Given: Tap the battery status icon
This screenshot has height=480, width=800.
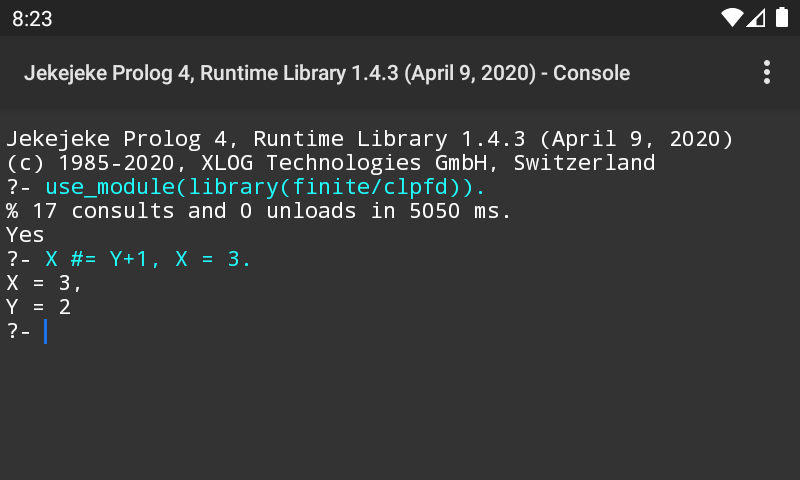Looking at the screenshot, I should click(x=782, y=17).
